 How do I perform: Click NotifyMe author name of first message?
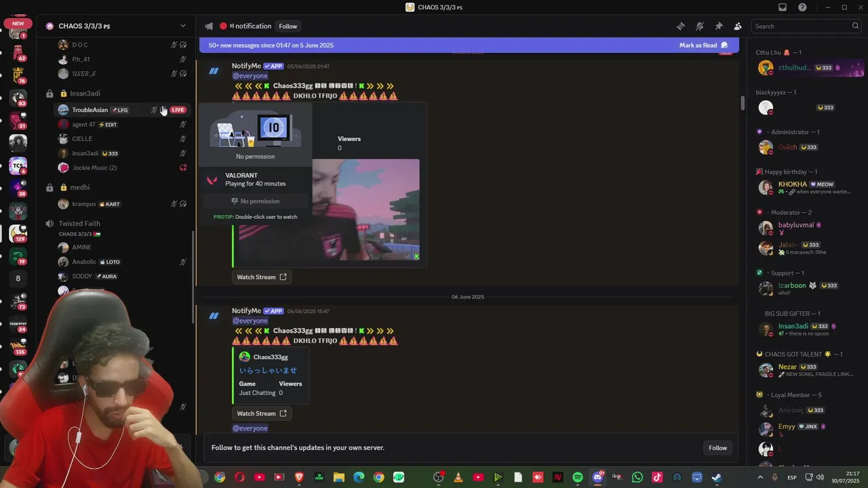246,66
